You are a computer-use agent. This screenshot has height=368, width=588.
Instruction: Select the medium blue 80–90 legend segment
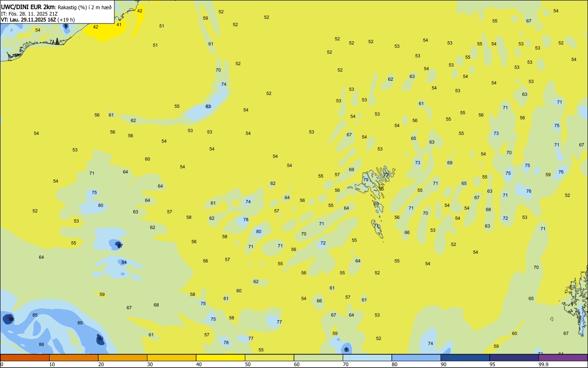[416, 357]
